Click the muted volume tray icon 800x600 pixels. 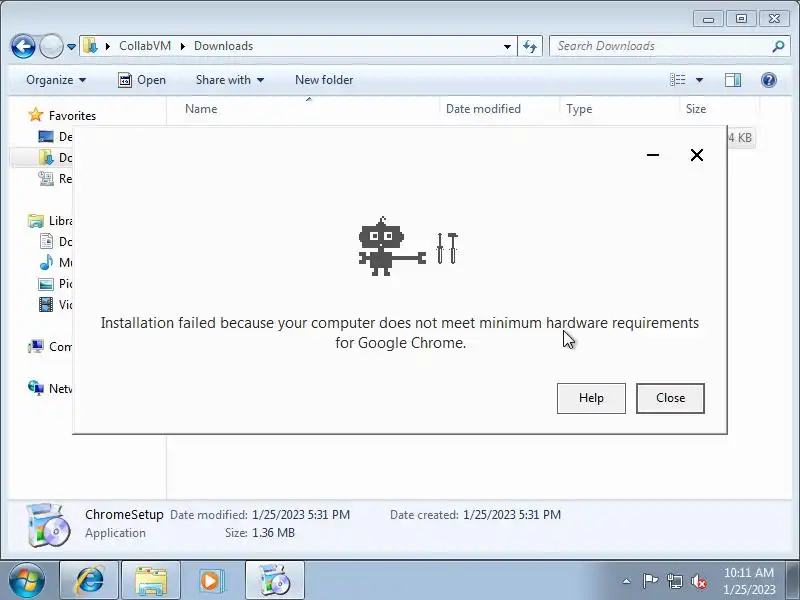tap(698, 581)
